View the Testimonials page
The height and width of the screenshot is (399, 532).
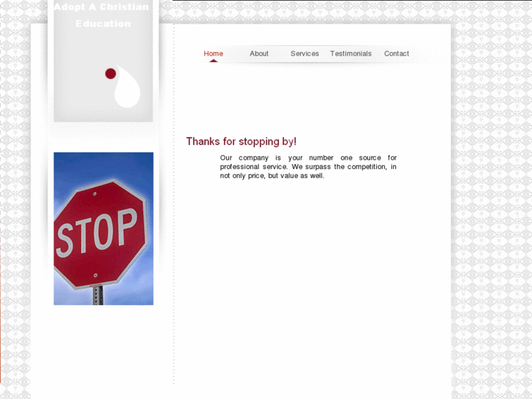tap(351, 53)
